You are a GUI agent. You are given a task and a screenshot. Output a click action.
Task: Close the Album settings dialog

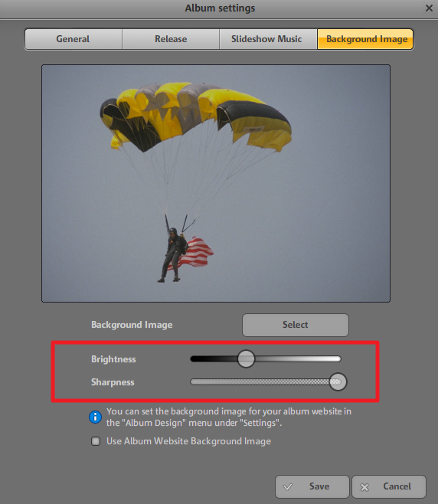click(429, 8)
